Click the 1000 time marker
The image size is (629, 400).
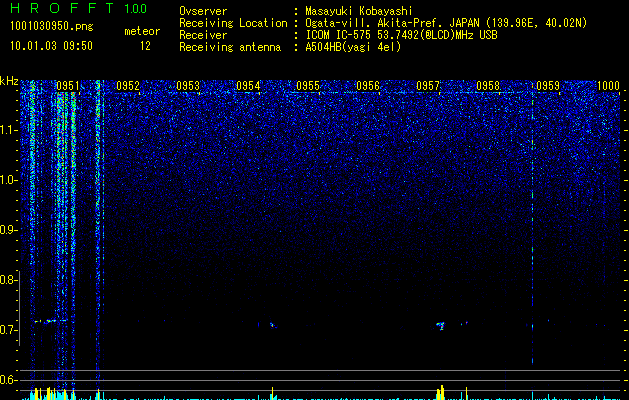(608, 86)
